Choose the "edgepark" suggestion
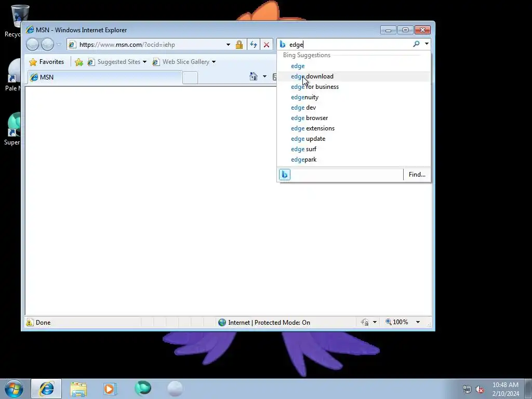The width and height of the screenshot is (532, 399). (354, 159)
